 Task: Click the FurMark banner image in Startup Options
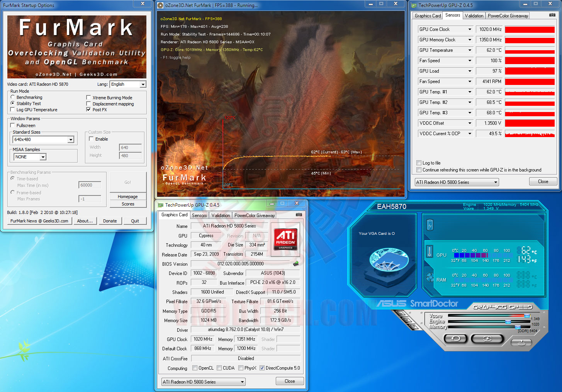77,47
